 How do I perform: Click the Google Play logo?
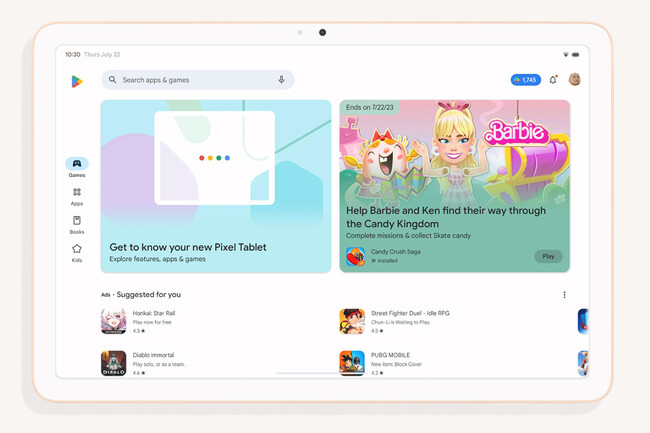click(x=77, y=82)
